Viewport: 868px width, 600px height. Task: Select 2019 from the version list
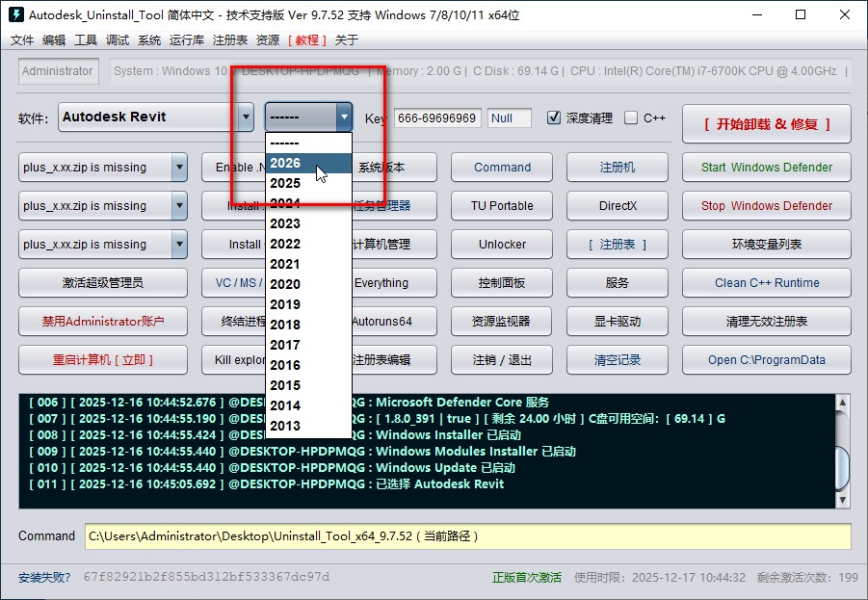(308, 304)
